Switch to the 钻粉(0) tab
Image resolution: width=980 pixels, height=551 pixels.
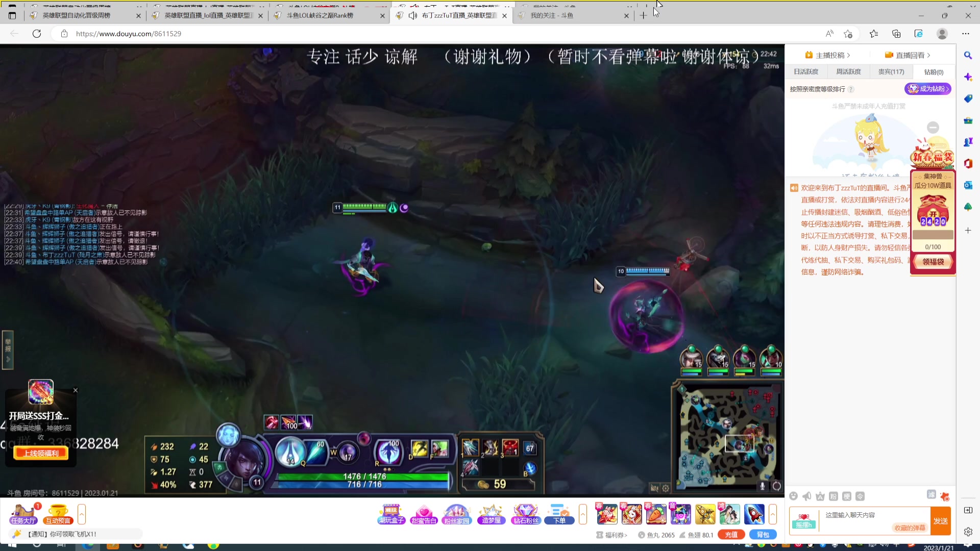[x=934, y=72]
